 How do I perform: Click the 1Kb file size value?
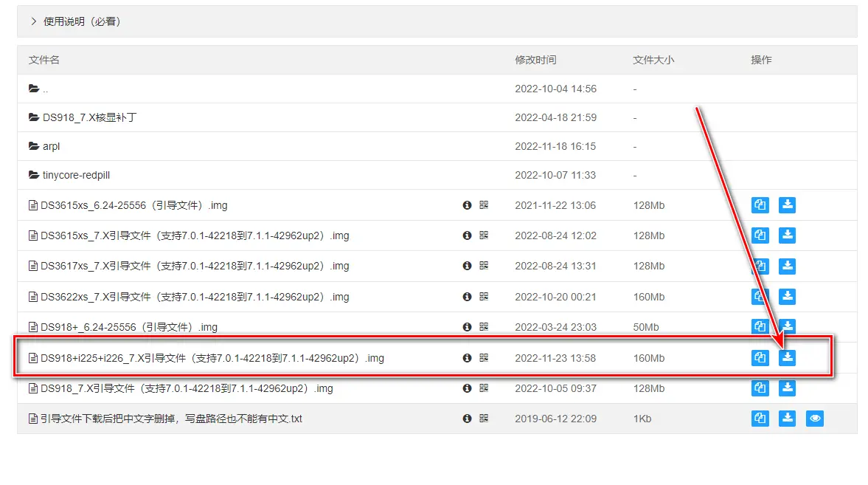(642, 419)
